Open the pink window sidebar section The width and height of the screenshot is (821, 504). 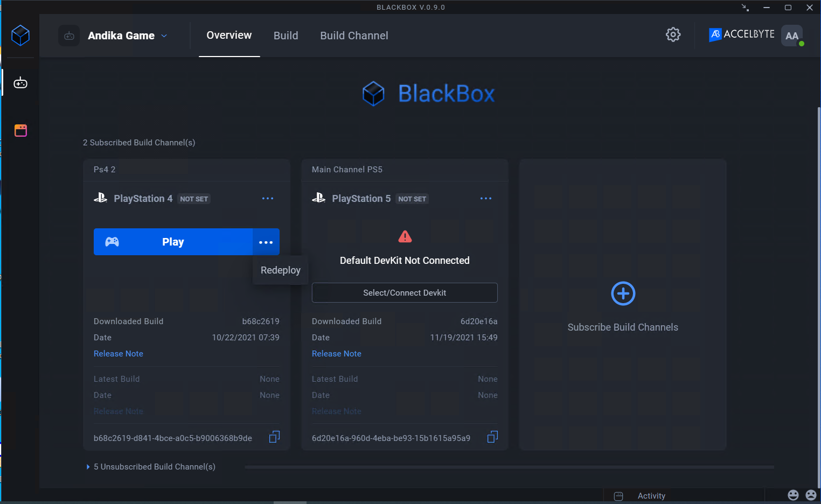pyautogui.click(x=20, y=130)
